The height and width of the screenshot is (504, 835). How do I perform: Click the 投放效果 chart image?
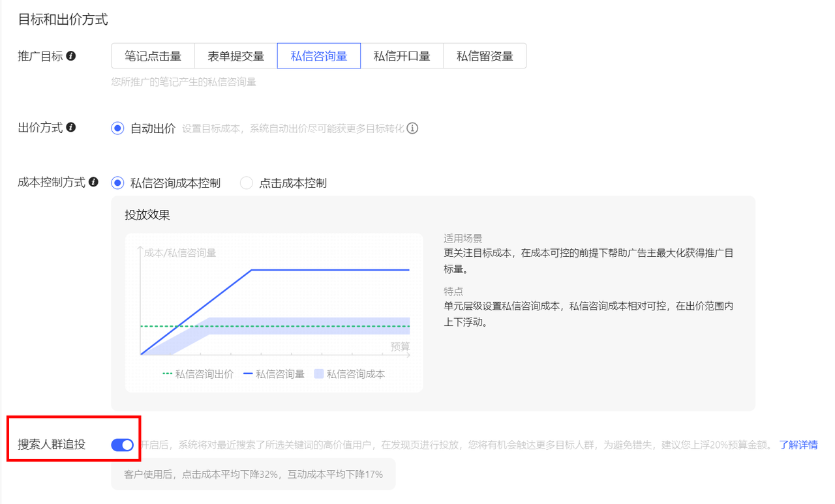[x=274, y=313]
